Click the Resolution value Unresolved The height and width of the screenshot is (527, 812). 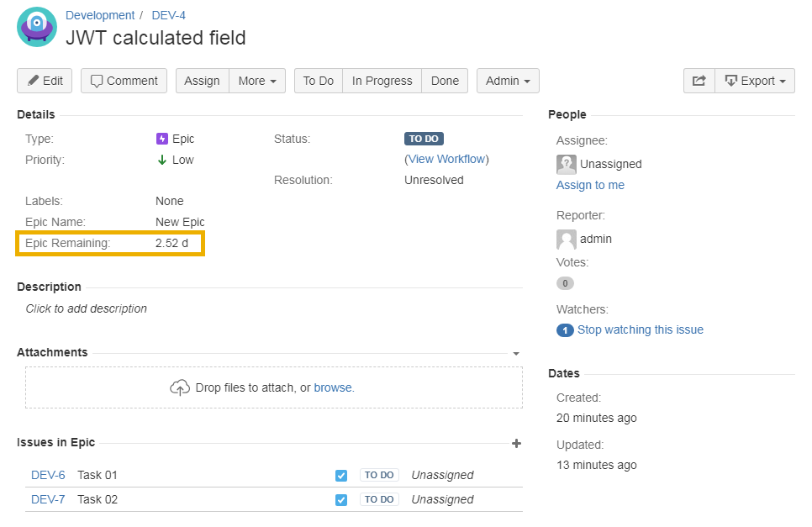[434, 180]
